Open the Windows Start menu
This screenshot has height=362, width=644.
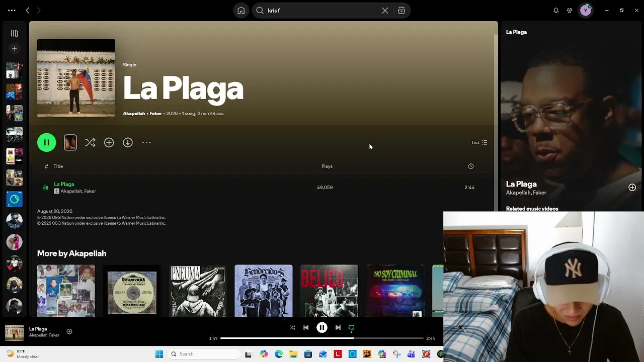click(x=159, y=354)
